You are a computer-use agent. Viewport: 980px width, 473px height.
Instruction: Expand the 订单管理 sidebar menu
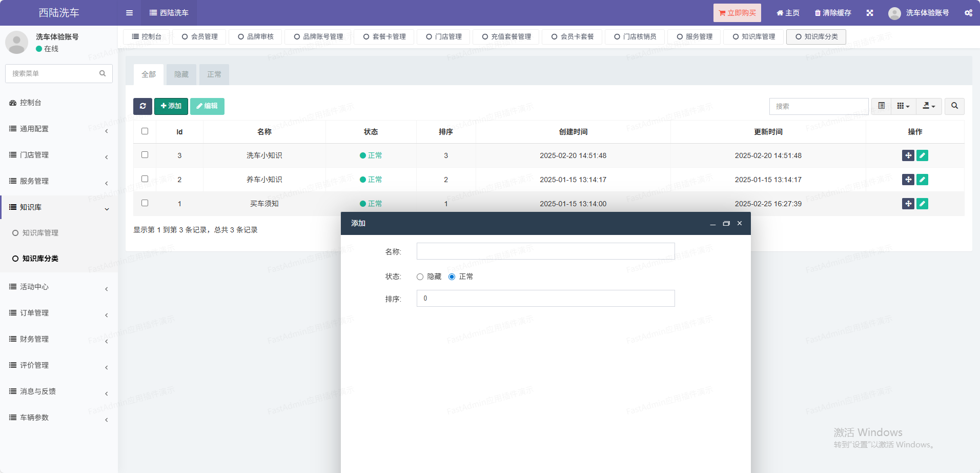click(59, 313)
